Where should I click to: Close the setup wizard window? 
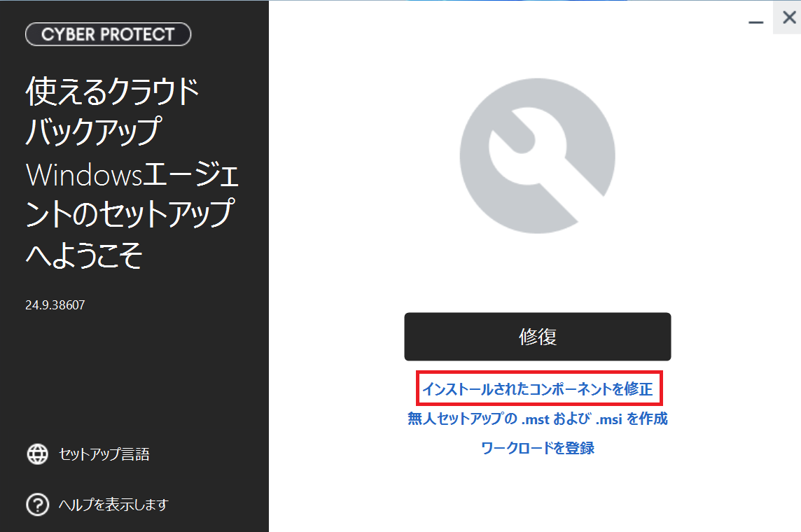tap(789, 17)
